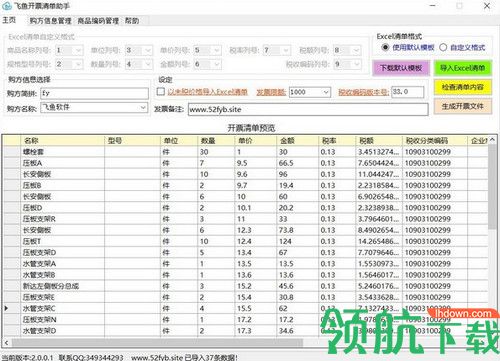Click the horizontal scrollbar thumb

157,342
